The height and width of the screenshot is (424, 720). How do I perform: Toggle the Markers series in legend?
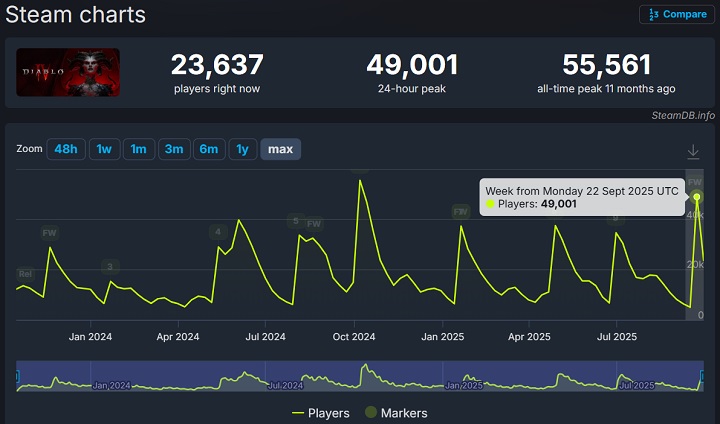coord(398,413)
